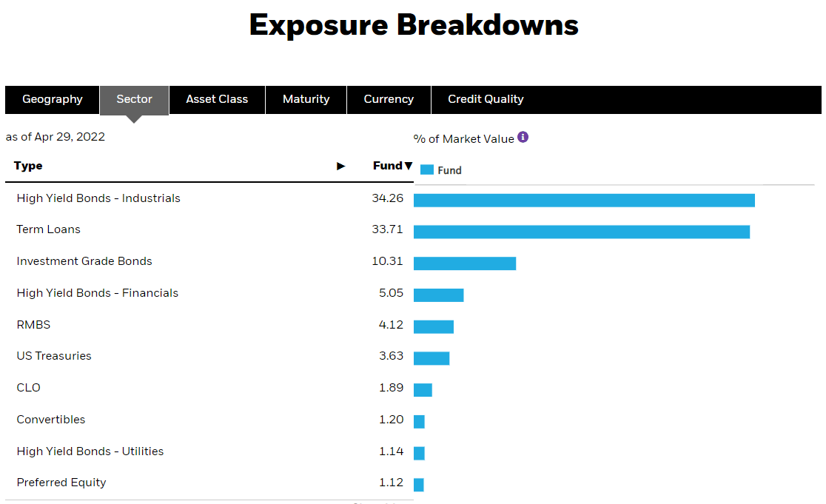Click the Fund column header text
The width and height of the screenshot is (826, 504).
pyautogui.click(x=387, y=167)
